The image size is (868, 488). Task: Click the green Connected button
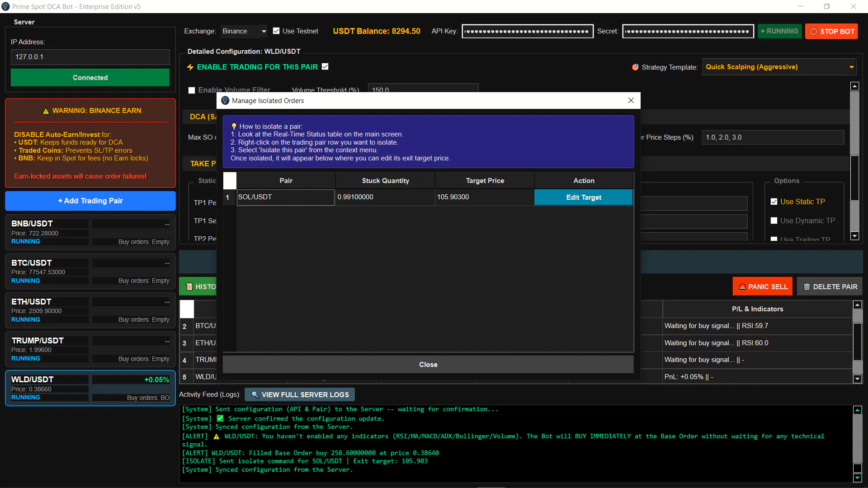coord(90,78)
